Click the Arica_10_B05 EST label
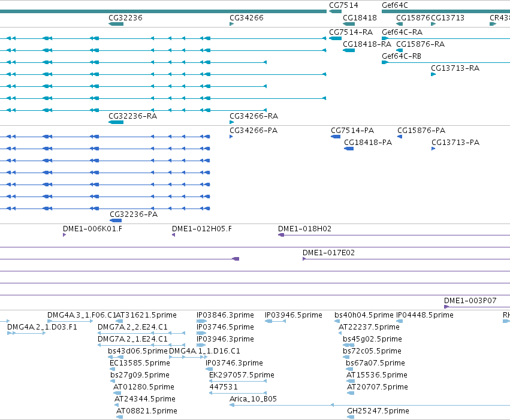The width and height of the screenshot is (510, 420). [253, 399]
